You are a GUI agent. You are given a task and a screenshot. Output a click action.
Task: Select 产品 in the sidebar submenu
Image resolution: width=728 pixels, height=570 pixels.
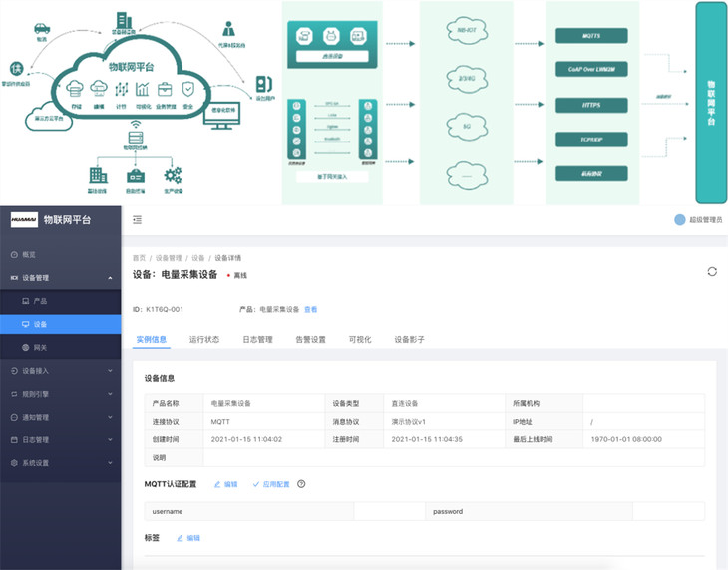click(x=40, y=300)
